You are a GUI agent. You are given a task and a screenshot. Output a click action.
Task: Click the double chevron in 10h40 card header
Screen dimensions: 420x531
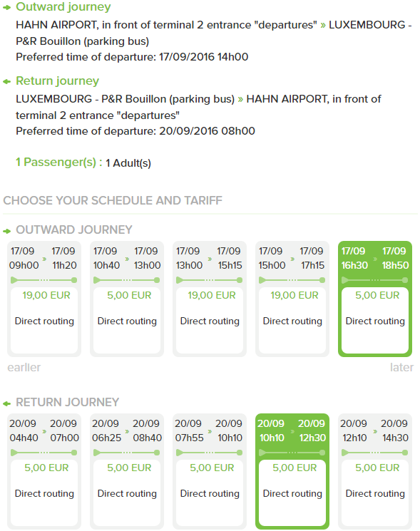(x=127, y=259)
